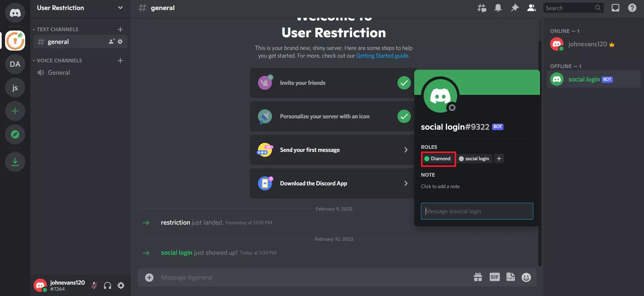This screenshot has width=644, height=296.
Task: Add a role with plus button
Action: pos(499,159)
